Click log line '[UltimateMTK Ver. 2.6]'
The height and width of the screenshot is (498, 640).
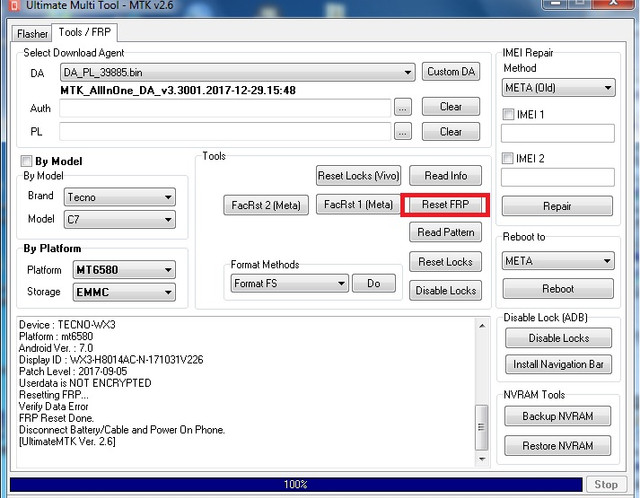(x=67, y=442)
